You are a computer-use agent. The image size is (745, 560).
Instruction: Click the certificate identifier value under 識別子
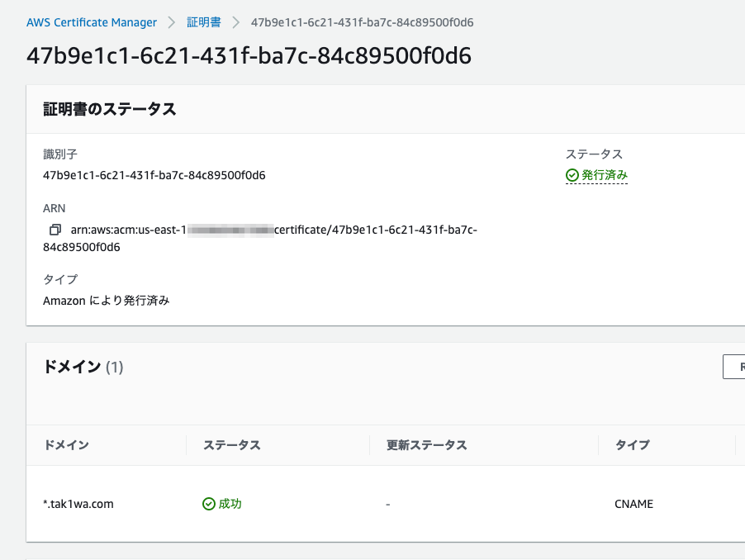(x=154, y=175)
